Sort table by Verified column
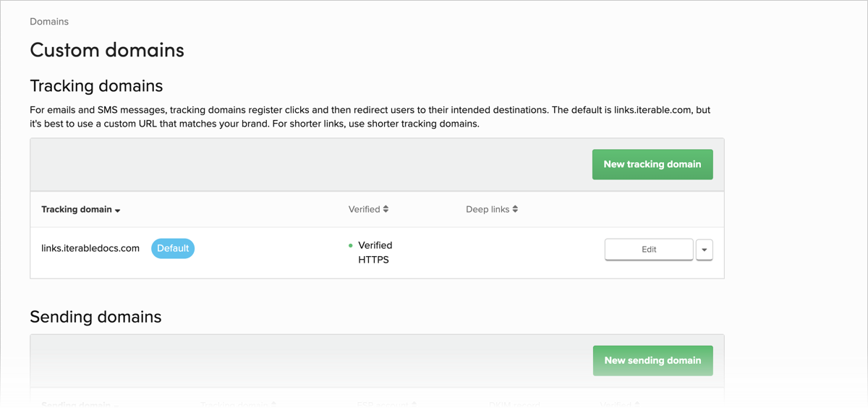 [369, 209]
